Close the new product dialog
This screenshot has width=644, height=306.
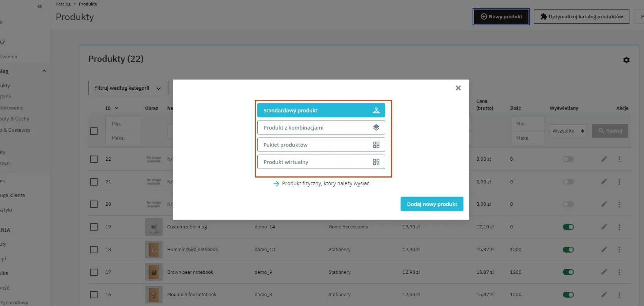[x=458, y=88]
